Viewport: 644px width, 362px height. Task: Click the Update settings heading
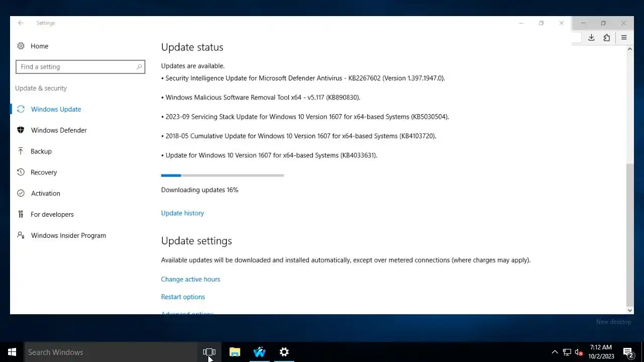tap(196, 241)
